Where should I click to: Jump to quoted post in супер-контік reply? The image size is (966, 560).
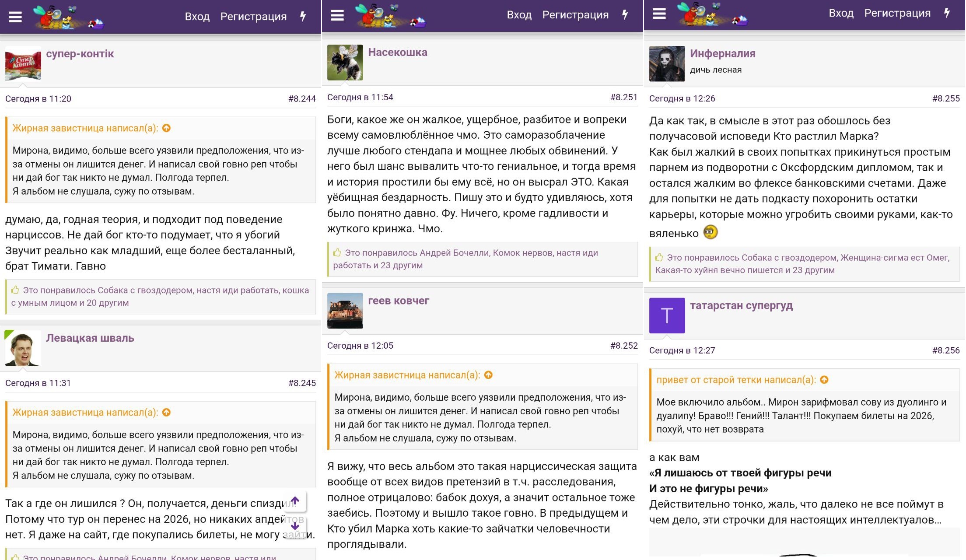(x=166, y=128)
